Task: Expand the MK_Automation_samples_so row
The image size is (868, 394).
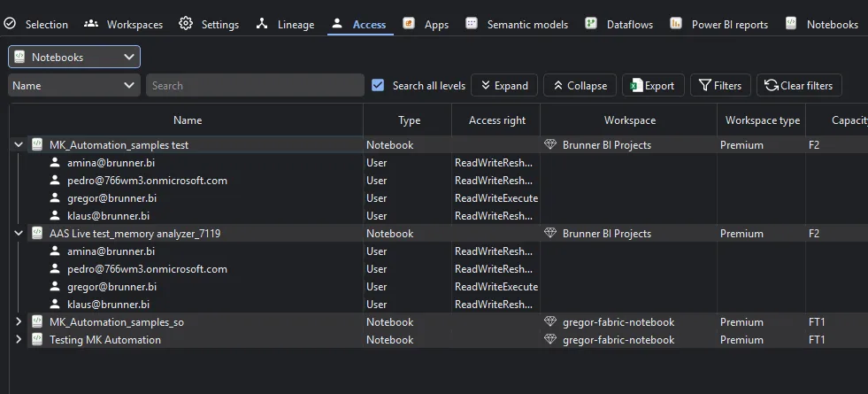Action: (19, 321)
